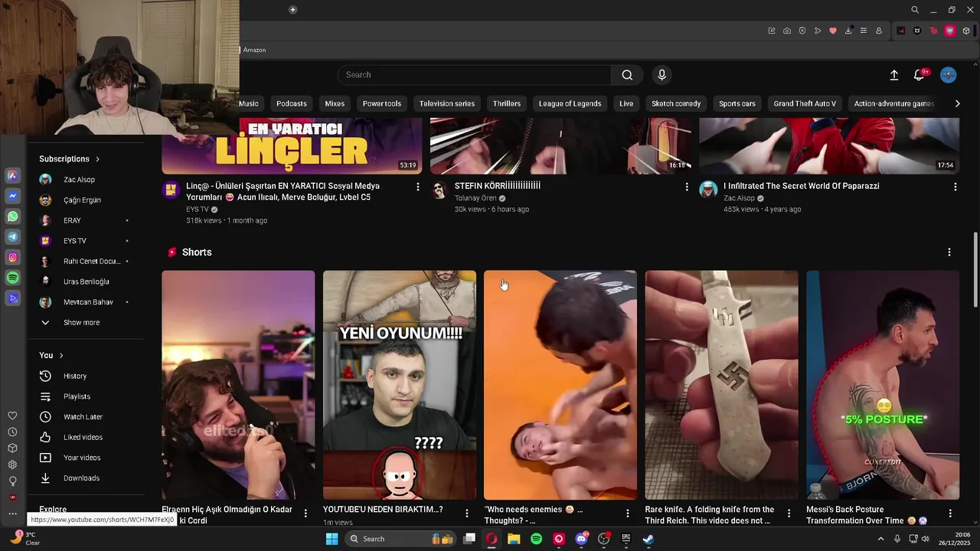Open Shorts shelf three-dot menu

949,253
